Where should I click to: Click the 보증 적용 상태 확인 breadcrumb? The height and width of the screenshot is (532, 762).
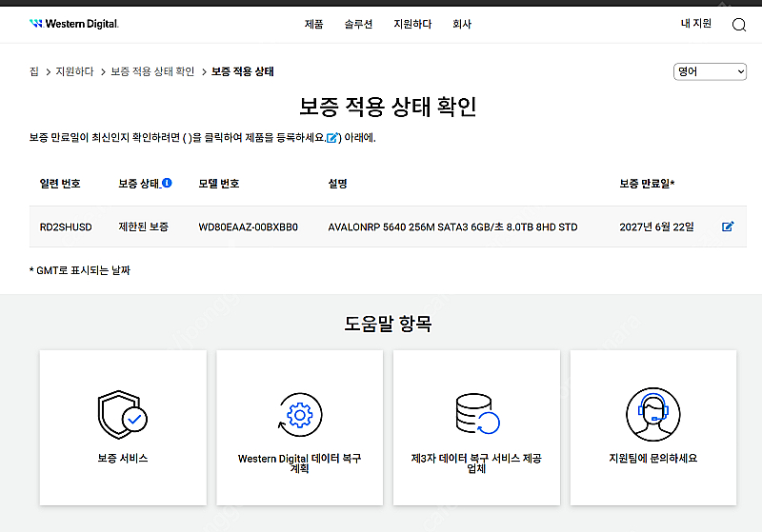pyautogui.click(x=152, y=71)
